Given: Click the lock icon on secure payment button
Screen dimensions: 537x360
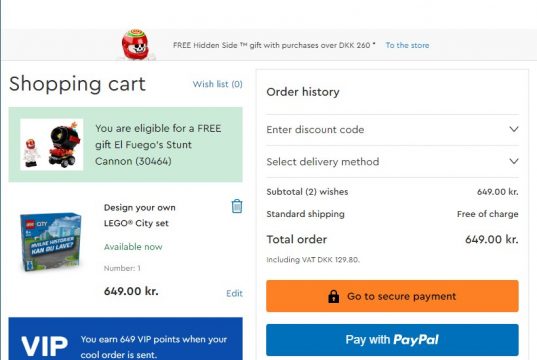Looking at the screenshot, I should coord(333,296).
